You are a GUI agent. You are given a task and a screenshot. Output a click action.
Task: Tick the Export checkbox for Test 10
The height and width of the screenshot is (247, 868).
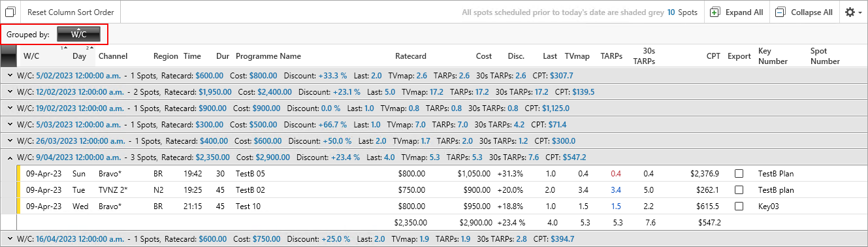[x=739, y=206]
